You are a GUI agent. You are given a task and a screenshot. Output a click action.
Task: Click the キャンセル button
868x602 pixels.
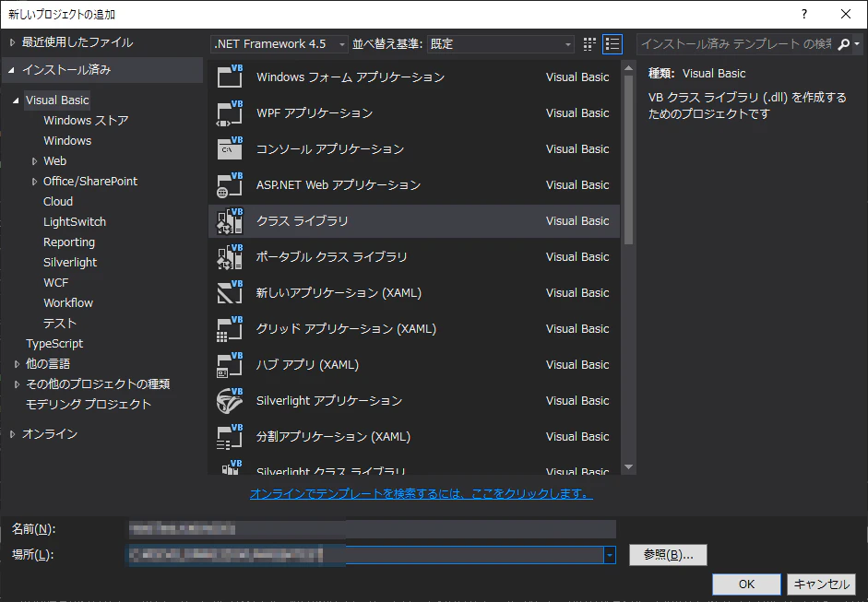tap(822, 584)
